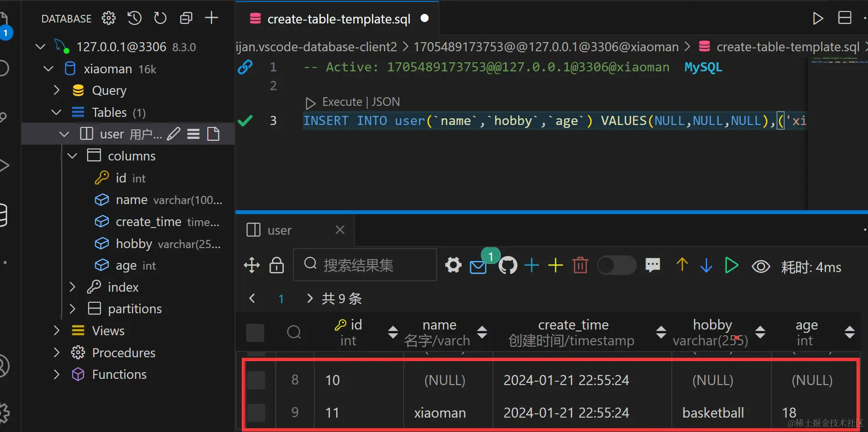The height and width of the screenshot is (432, 868).
Task: Toggle the eye visibility icon in results
Action: coord(761,266)
